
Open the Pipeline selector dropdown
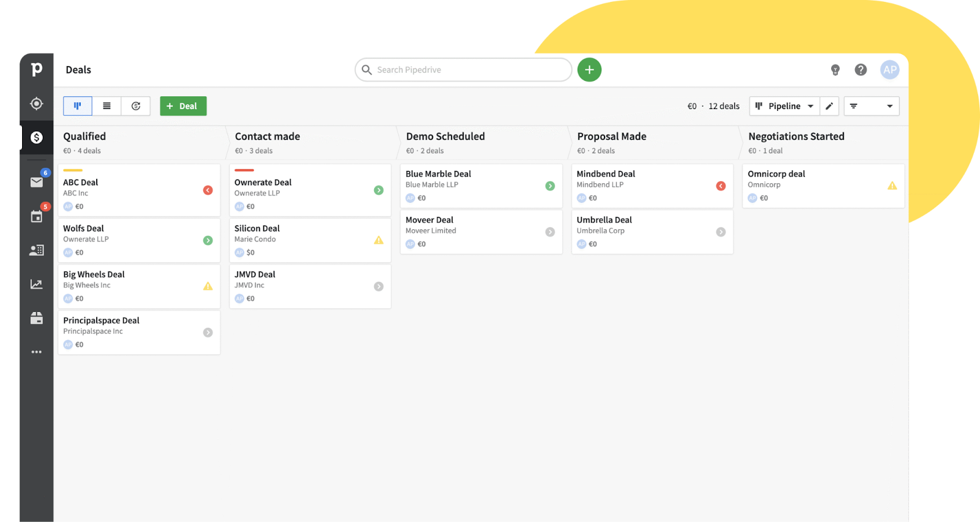click(x=785, y=106)
